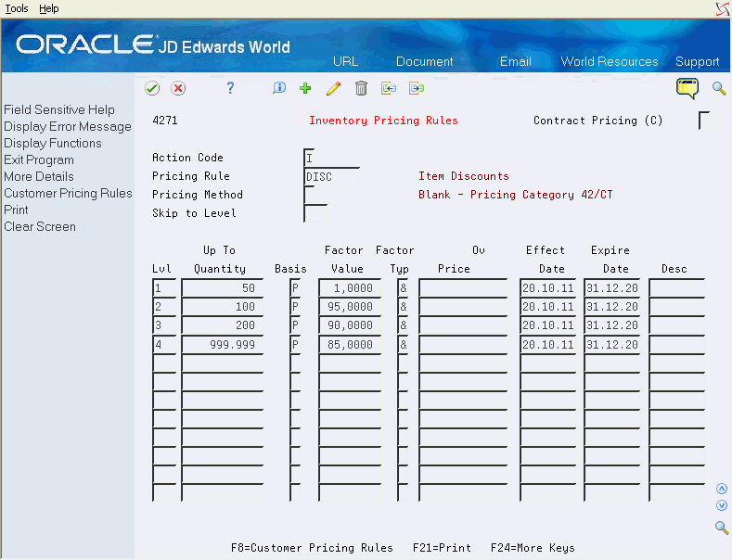The image size is (732, 560).
Task: Click Basis field in level 2 row
Action: click(x=295, y=307)
